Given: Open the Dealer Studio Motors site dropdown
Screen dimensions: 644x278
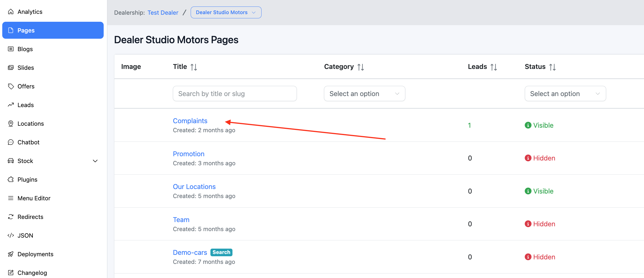Looking at the screenshot, I should [226, 12].
